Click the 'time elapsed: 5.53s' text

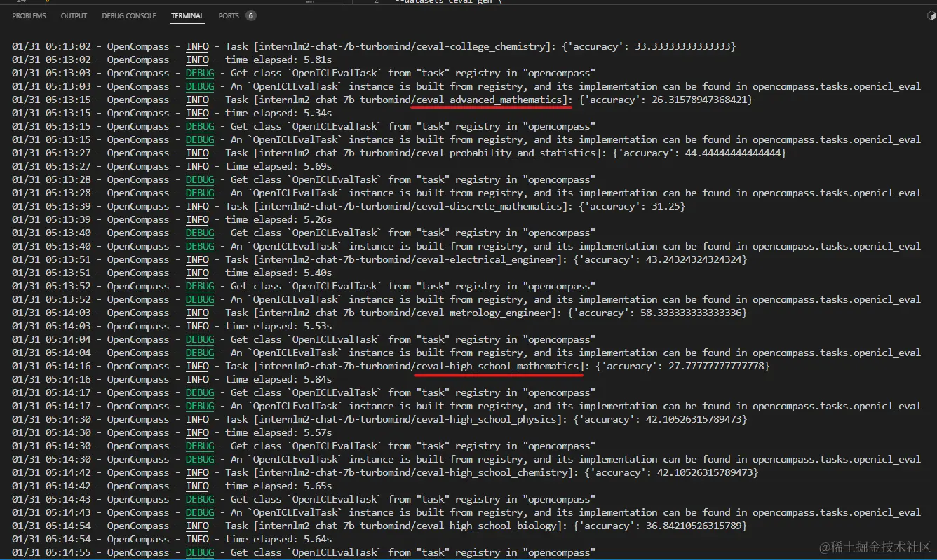click(x=278, y=326)
